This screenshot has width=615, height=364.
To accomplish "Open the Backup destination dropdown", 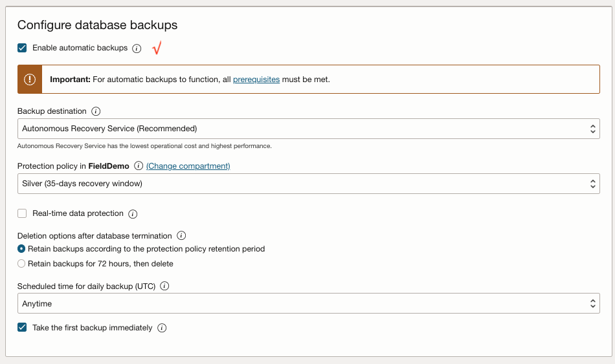I will (308, 129).
